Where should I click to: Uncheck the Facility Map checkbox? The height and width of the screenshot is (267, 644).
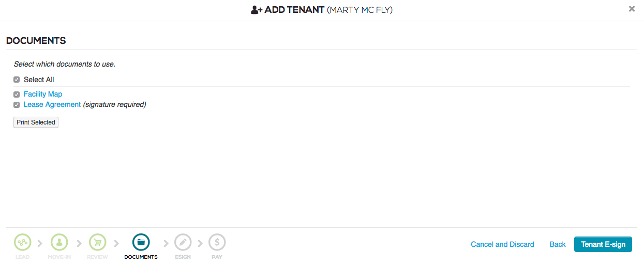tap(17, 95)
